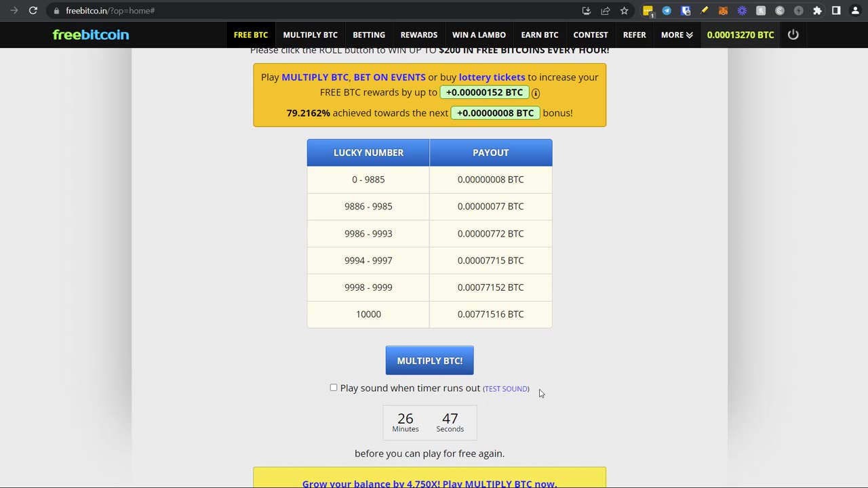Click payout 0.00000077 BTC cell
868x488 pixels.
(x=491, y=206)
